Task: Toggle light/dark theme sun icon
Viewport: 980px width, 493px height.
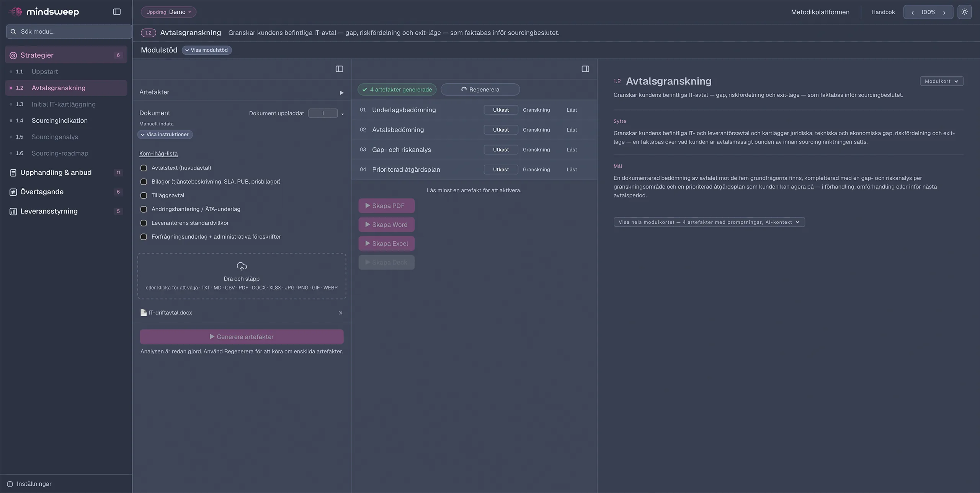Action: tap(964, 12)
